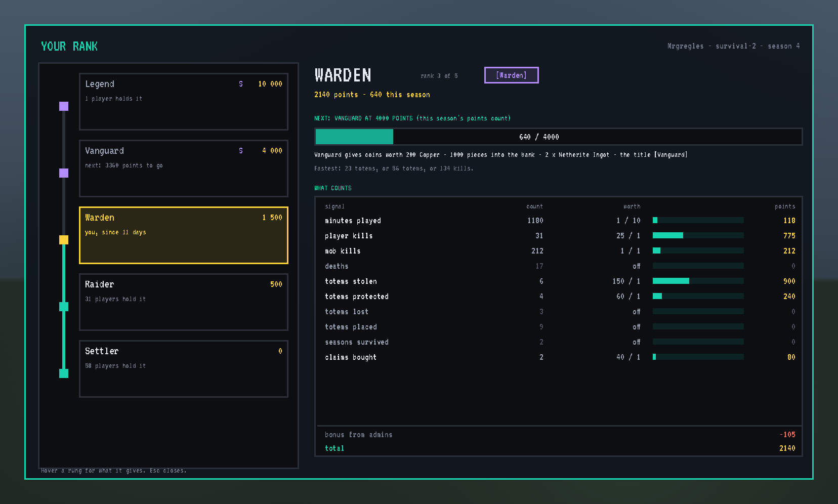Select the mob kills row
This screenshot has width=838, height=504.
[559, 251]
